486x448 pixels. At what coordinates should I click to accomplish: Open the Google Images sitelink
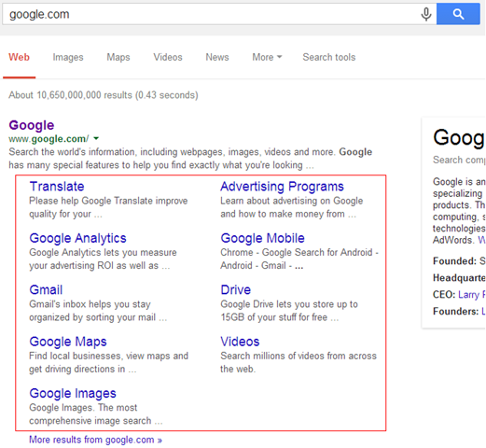pyautogui.click(x=73, y=393)
